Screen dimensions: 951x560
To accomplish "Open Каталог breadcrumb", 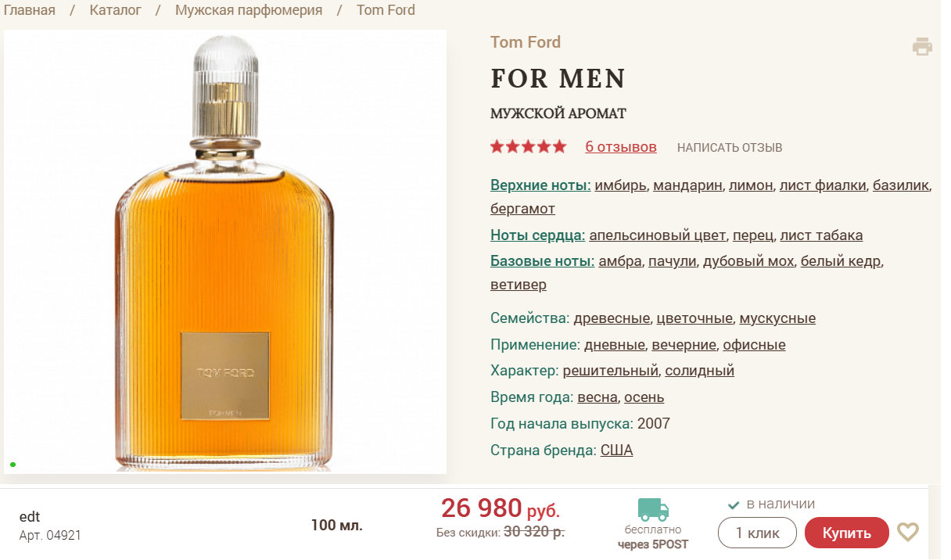I will 116,10.
